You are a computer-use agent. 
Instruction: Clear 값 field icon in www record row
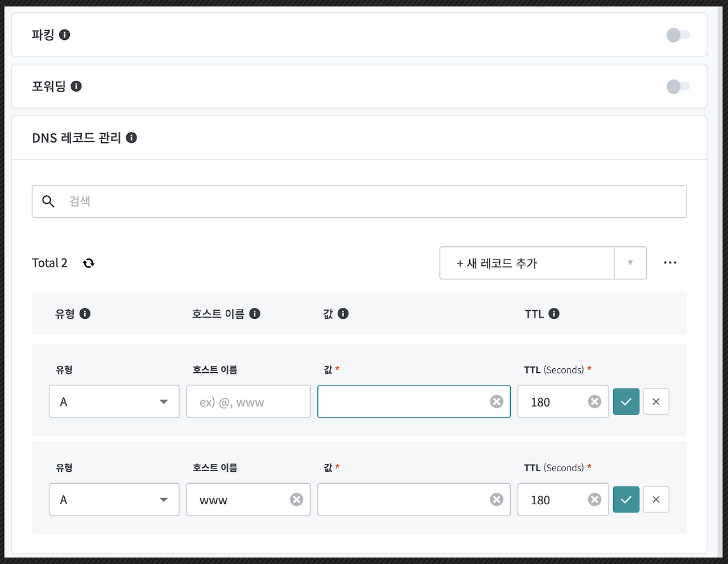pyautogui.click(x=497, y=500)
